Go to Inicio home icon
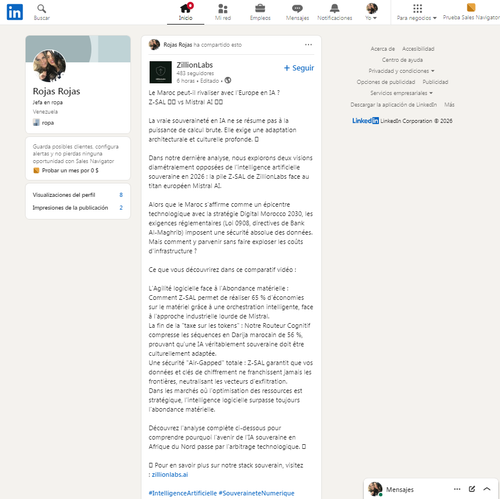 185,8
